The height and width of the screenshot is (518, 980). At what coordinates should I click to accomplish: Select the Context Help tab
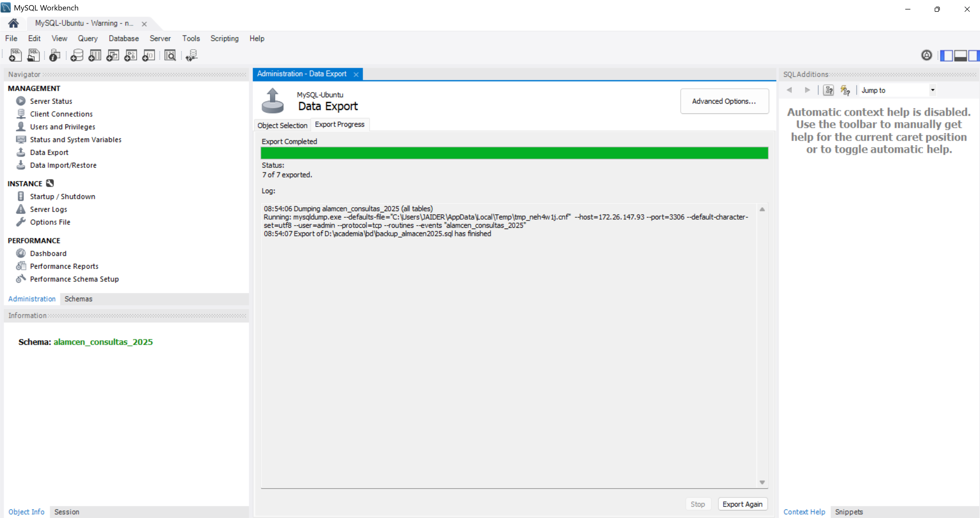[804, 512]
